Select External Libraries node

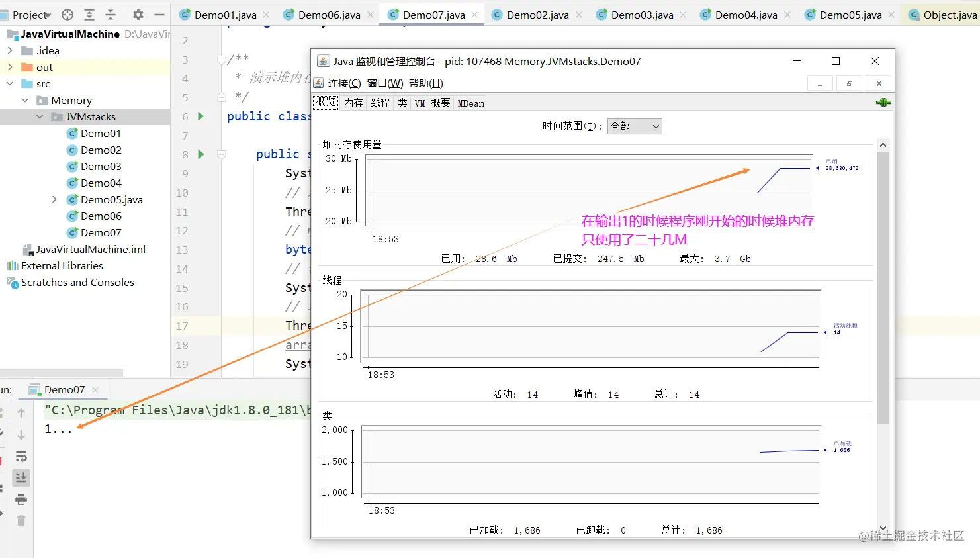point(62,265)
